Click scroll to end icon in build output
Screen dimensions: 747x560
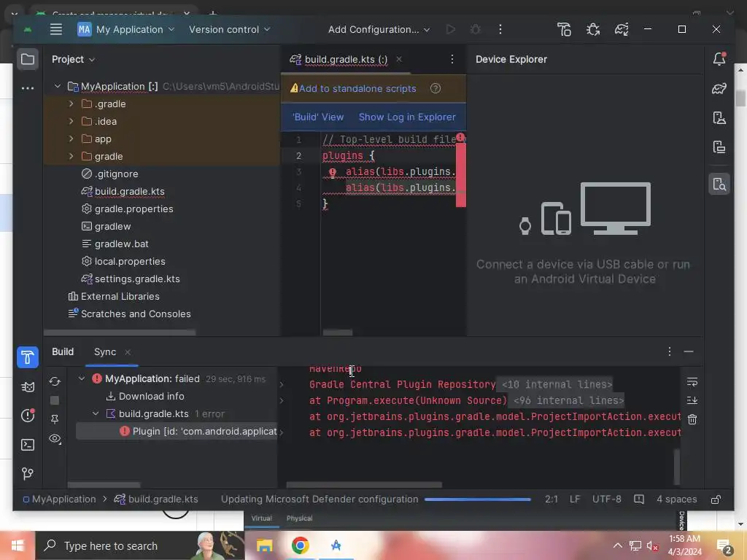point(692,400)
